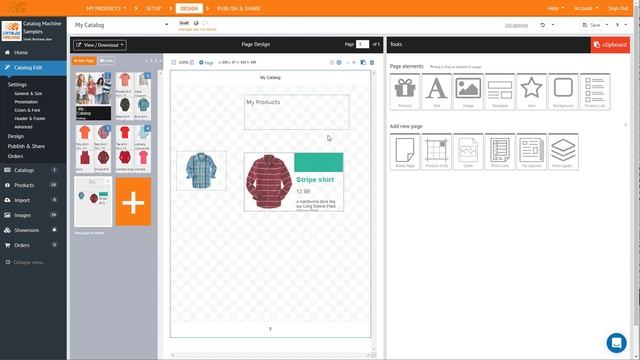640x360 pixels.
Task: Add a new Blank Page
Action: 404,152
